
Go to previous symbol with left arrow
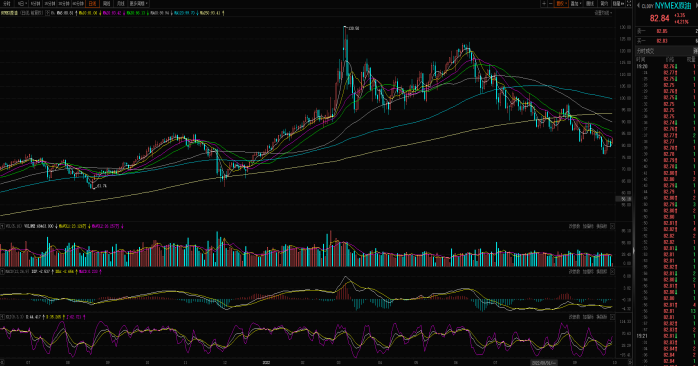(638, 6)
